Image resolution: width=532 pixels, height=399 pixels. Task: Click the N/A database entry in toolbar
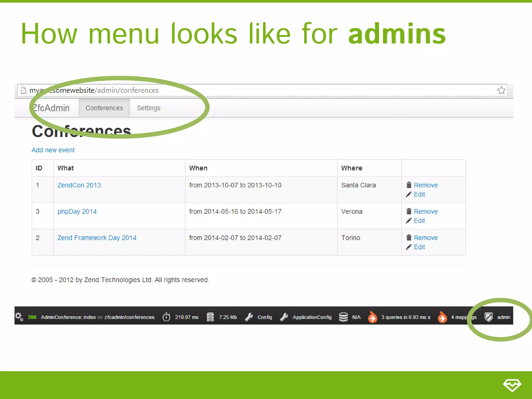click(x=356, y=317)
